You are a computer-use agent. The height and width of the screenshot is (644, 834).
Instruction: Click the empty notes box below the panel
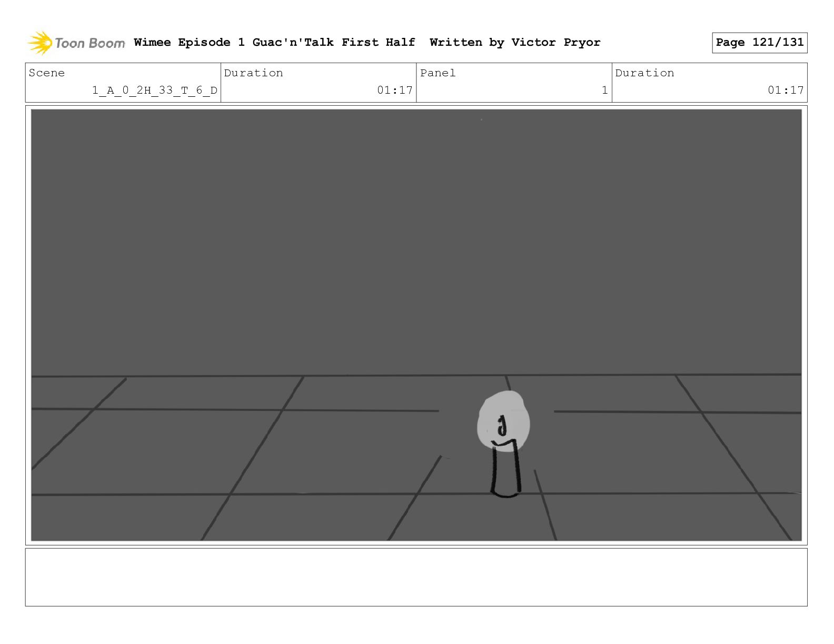coord(416,577)
